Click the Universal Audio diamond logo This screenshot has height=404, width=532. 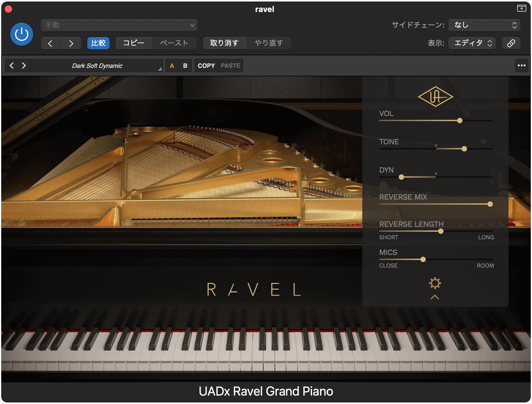[x=435, y=96]
